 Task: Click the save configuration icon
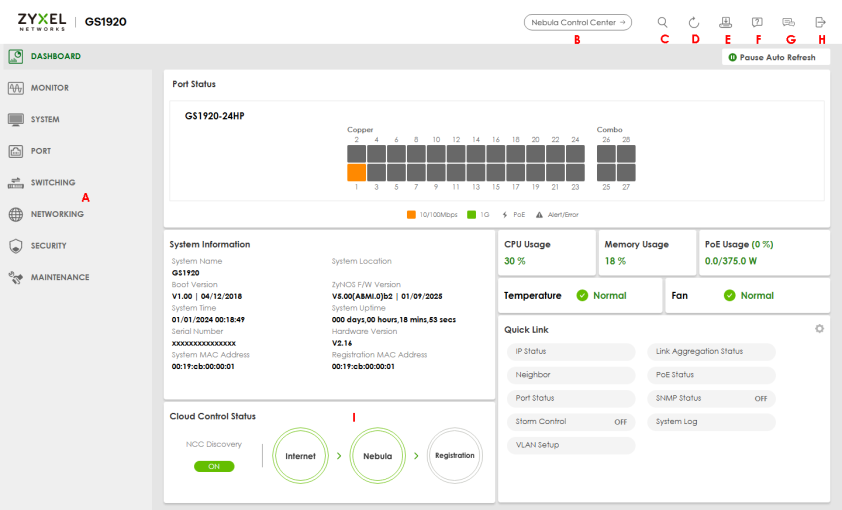click(x=725, y=23)
